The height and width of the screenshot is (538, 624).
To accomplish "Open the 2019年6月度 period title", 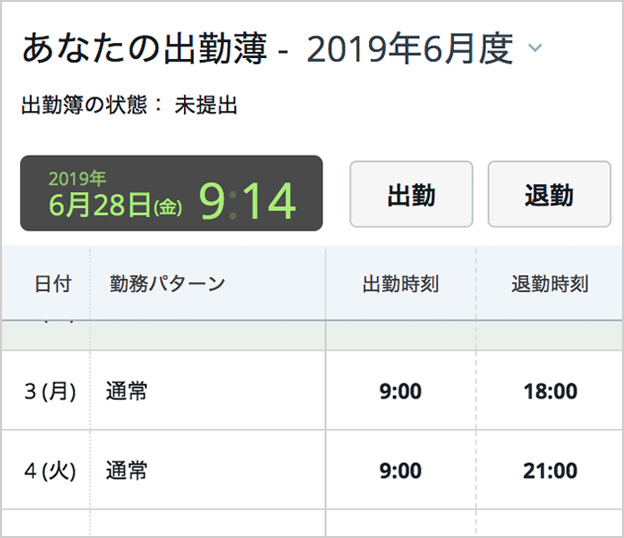I will click(x=410, y=49).
